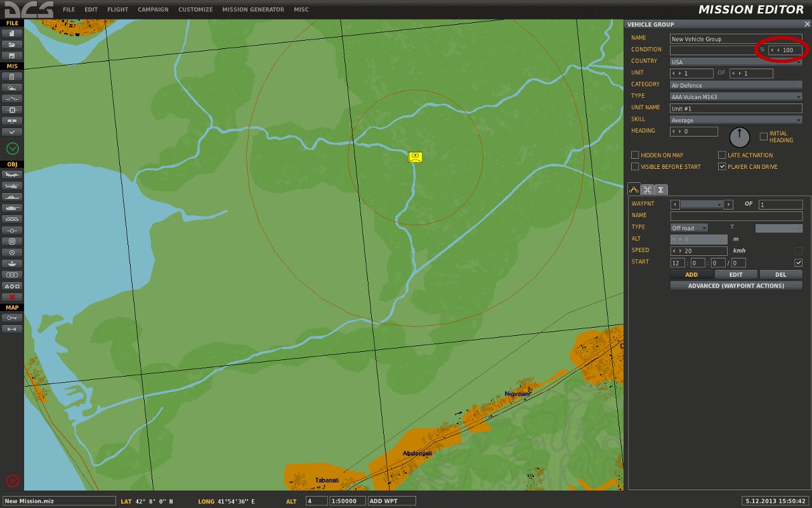Image resolution: width=812 pixels, height=508 pixels.
Task: Click the new mission file icon
Action: pyautogui.click(x=12, y=33)
